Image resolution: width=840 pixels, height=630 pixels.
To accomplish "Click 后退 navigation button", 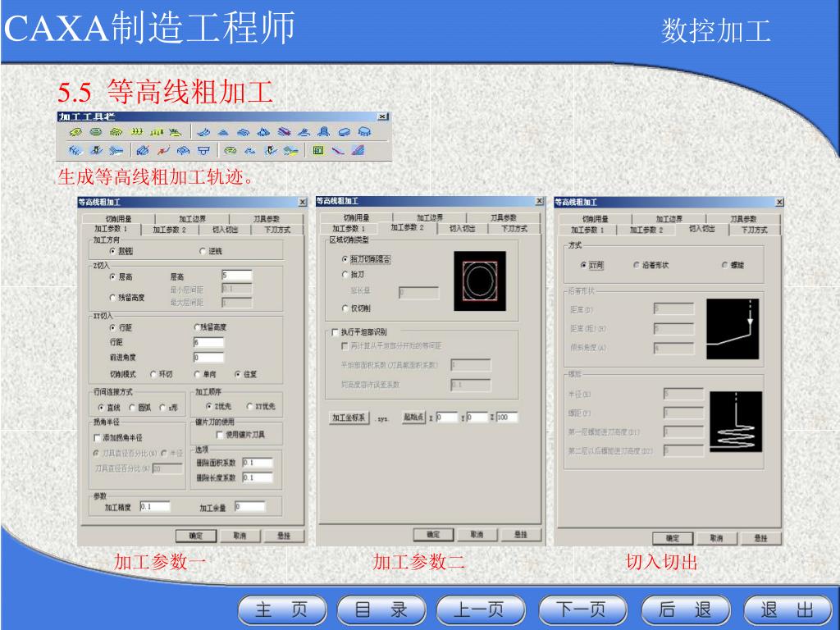I will 685,609.
